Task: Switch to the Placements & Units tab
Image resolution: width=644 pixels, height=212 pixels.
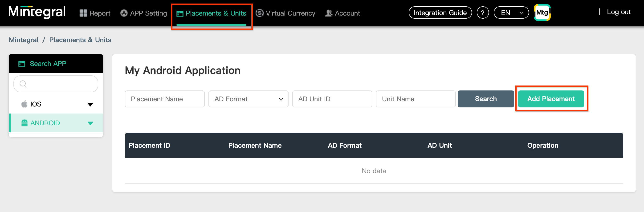Action: point(212,13)
